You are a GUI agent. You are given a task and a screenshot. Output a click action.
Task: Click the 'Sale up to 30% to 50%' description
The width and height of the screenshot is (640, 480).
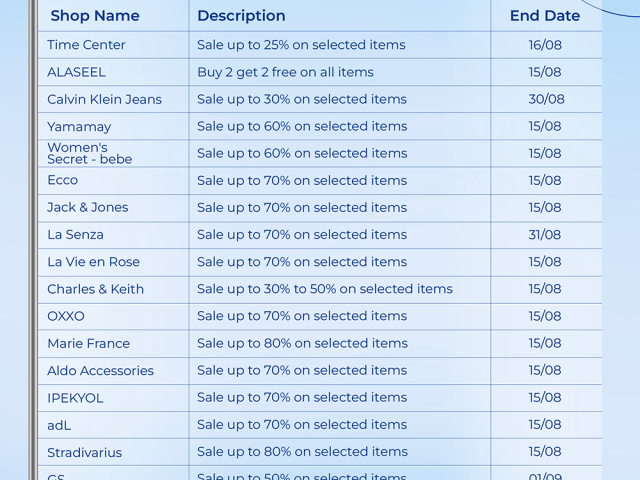point(325,289)
